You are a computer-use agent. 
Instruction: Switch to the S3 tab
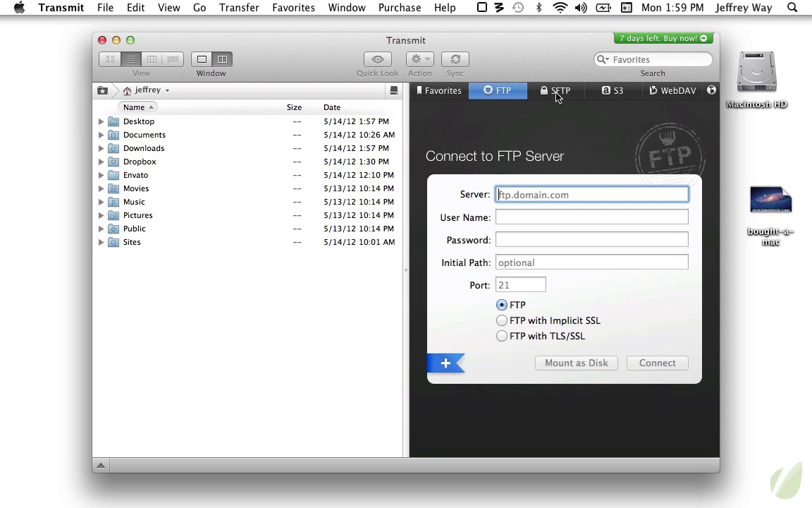[612, 91]
